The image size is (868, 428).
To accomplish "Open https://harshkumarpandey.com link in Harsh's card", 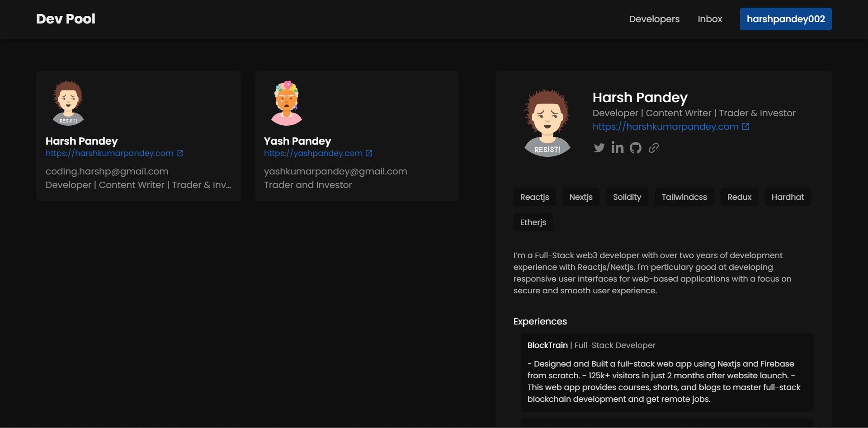I will coord(109,153).
